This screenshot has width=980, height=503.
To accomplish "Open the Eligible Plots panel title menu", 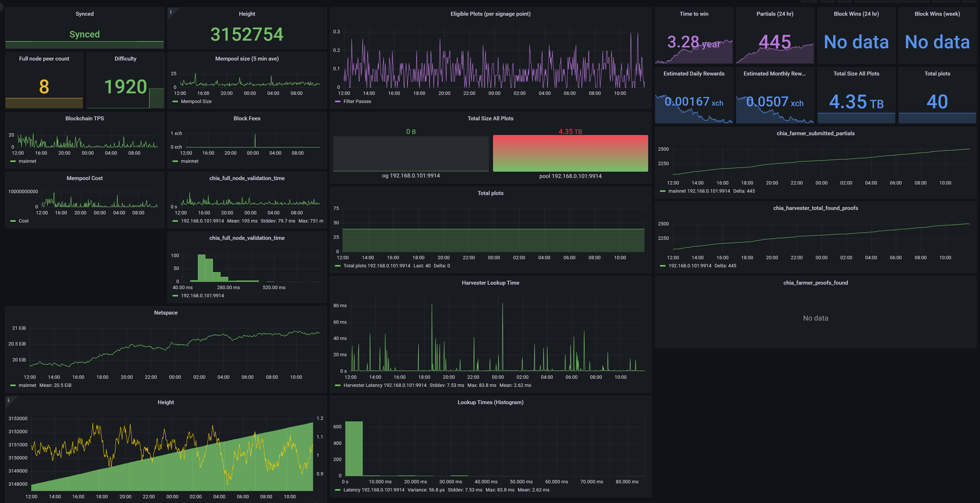I will point(490,14).
